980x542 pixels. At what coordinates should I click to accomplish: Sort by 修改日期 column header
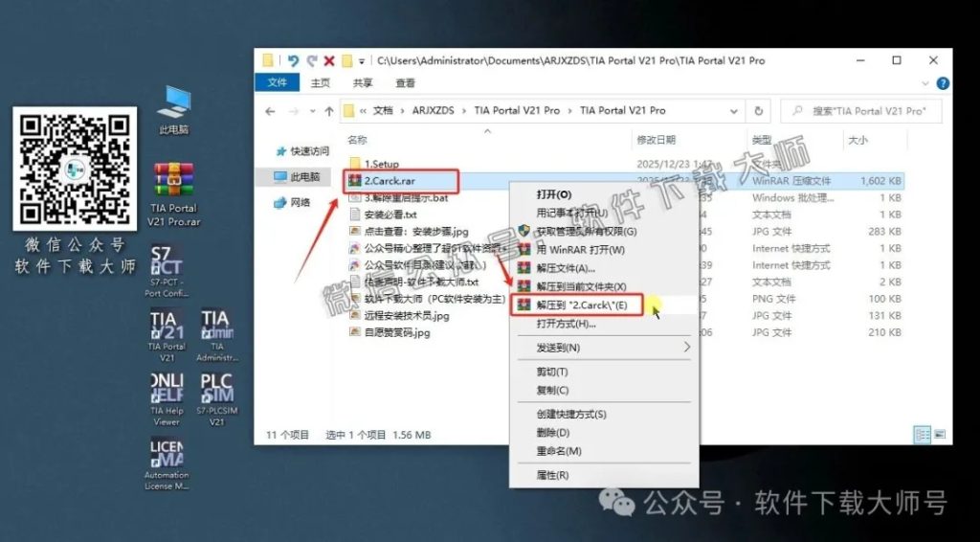[x=656, y=140]
